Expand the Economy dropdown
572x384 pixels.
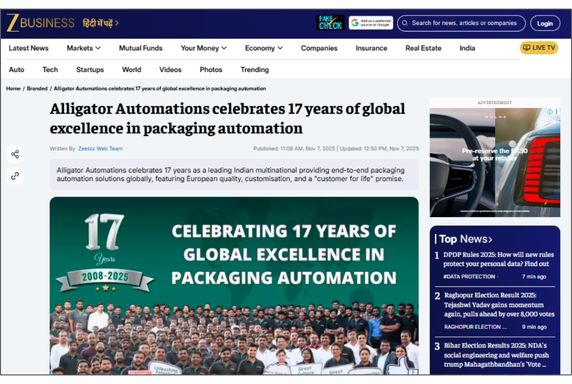(264, 48)
